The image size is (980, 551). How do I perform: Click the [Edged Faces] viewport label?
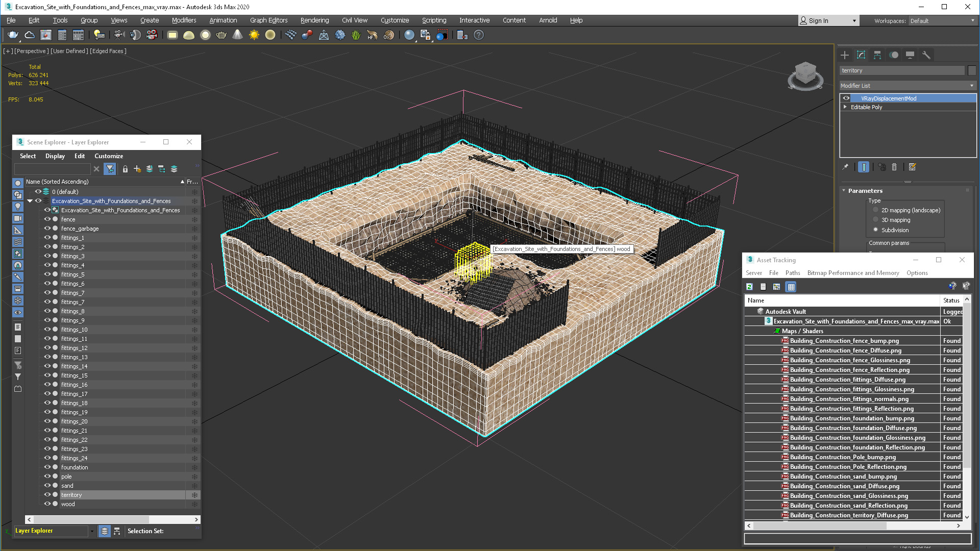coord(108,51)
